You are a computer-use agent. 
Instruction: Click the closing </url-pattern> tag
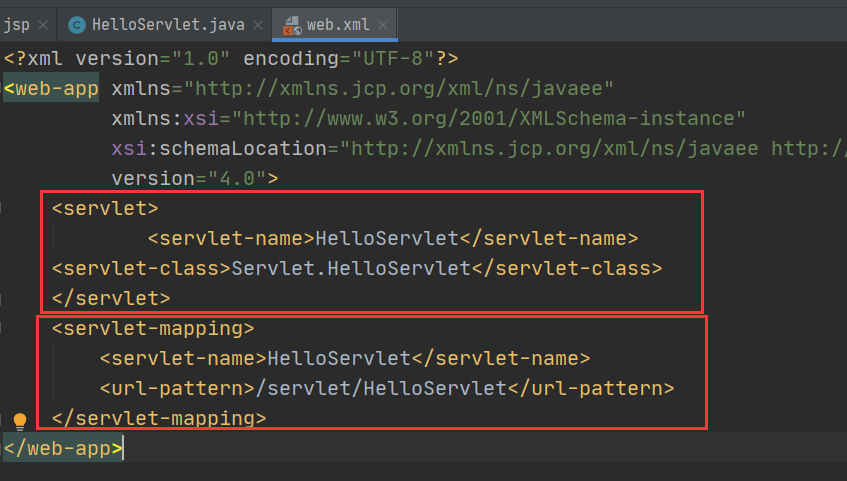pos(590,389)
